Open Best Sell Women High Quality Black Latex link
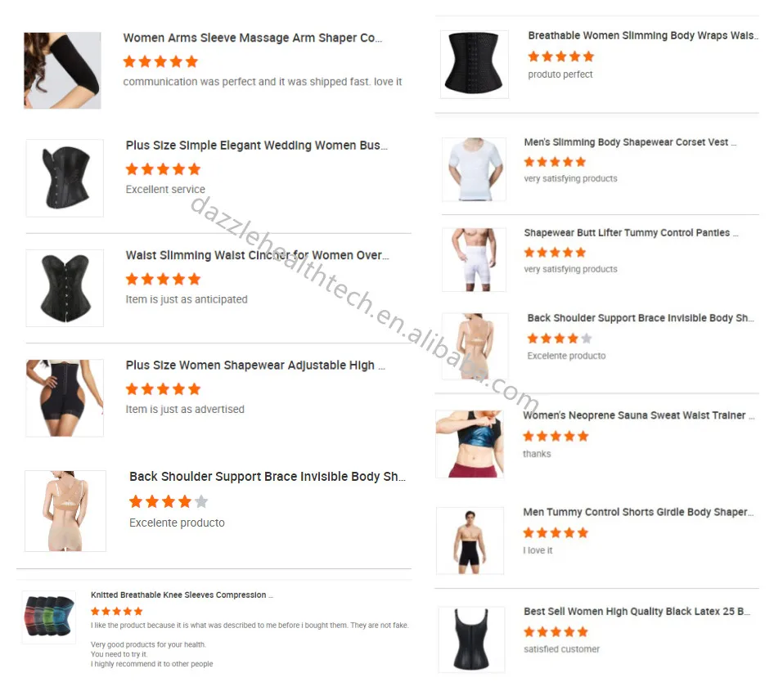Image resolution: width=774 pixels, height=700 pixels. pos(637,611)
